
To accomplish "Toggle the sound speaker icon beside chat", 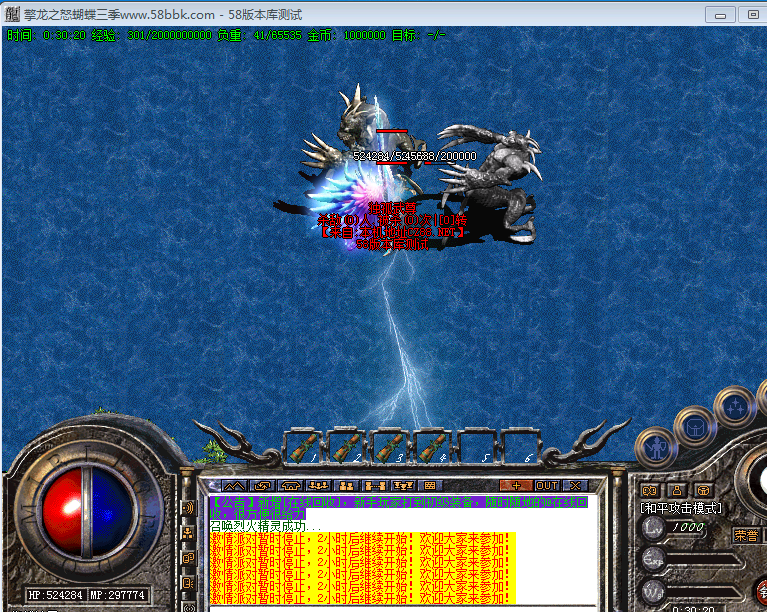I will 188,508.
